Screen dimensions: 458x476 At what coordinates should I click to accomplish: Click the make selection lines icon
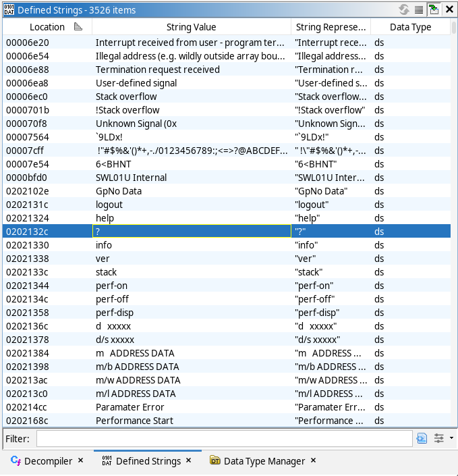coord(418,9)
